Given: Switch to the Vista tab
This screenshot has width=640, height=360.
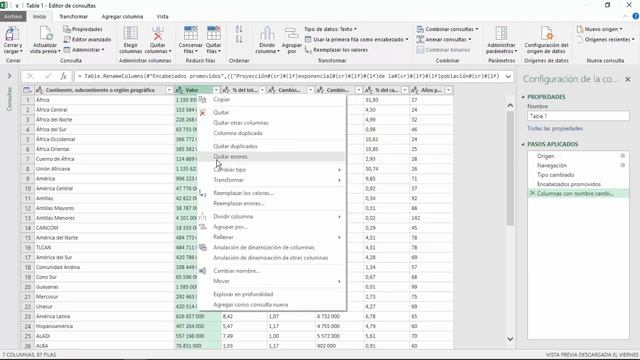Looking at the screenshot, I should point(162,16).
